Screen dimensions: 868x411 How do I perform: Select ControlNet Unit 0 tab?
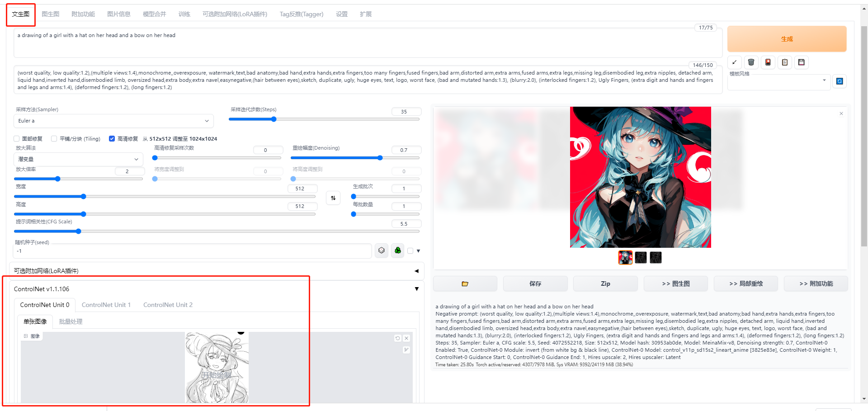45,305
